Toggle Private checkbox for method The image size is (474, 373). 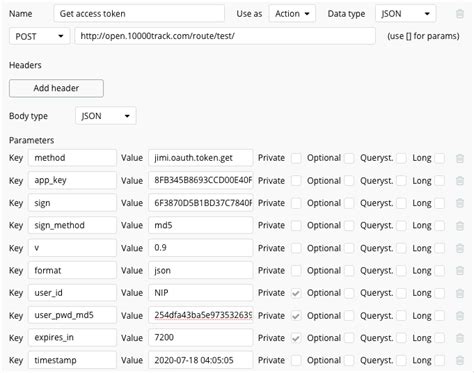pyautogui.click(x=296, y=158)
